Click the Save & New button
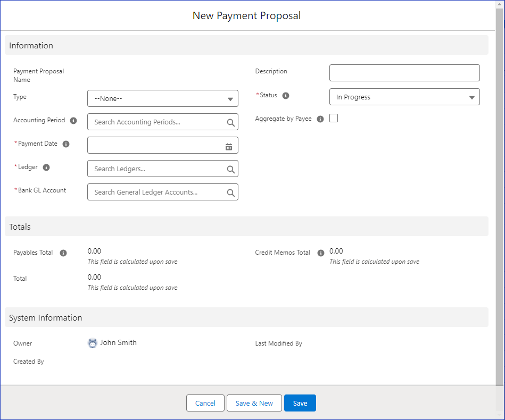This screenshot has width=505, height=420. [x=254, y=404]
